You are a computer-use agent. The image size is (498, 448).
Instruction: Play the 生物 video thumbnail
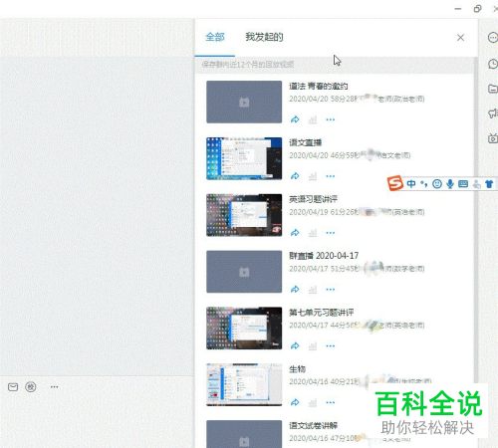pos(244,385)
